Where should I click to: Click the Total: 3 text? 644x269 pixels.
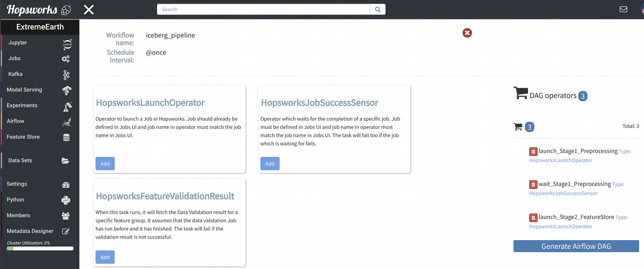[x=631, y=126]
